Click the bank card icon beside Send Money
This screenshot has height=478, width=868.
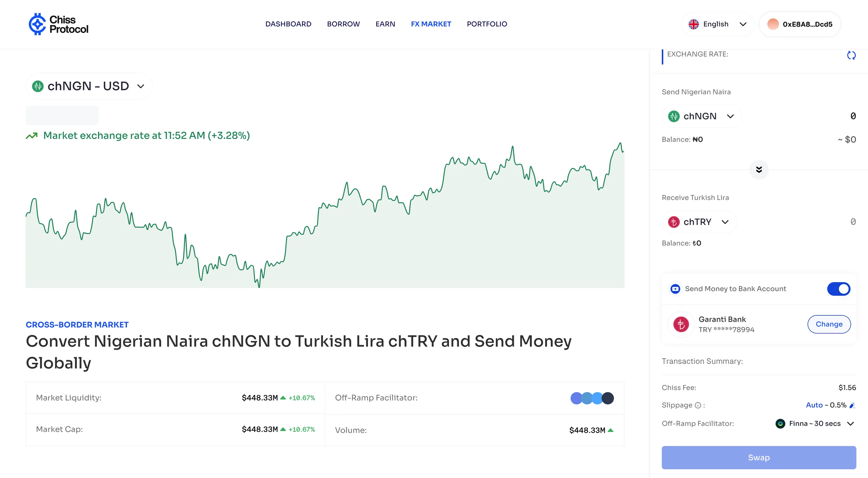coord(675,289)
